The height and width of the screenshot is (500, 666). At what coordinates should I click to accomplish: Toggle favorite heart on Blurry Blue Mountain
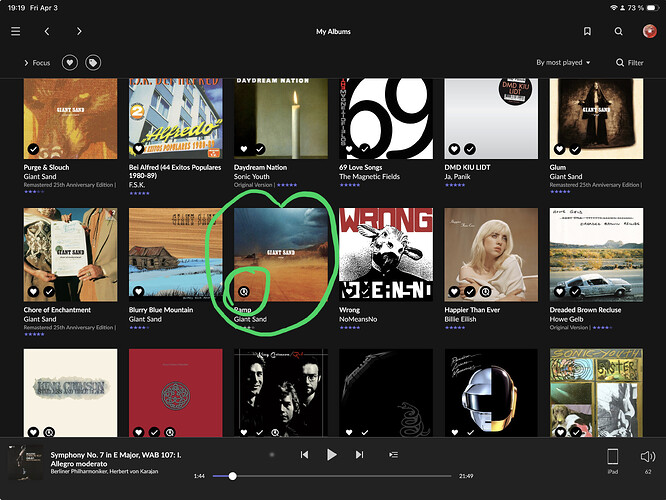(138, 292)
